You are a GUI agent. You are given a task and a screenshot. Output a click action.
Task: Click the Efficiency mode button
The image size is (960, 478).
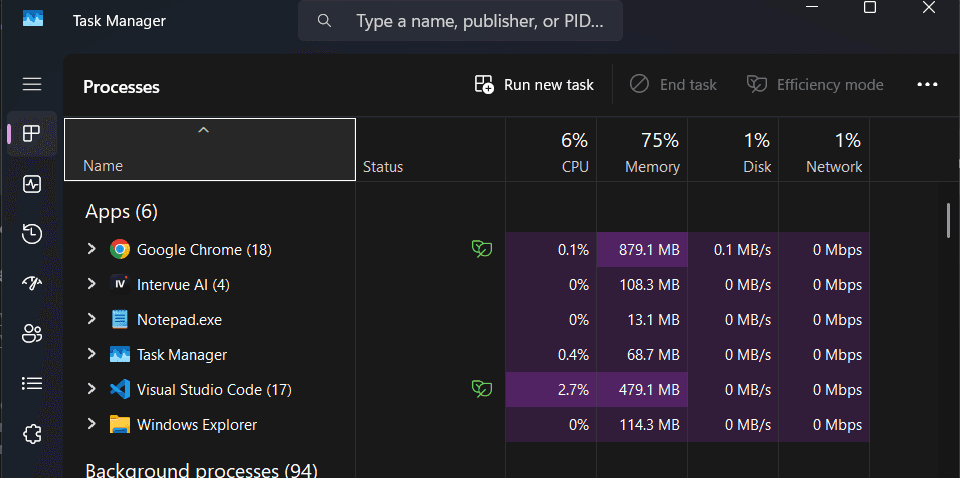(x=815, y=84)
